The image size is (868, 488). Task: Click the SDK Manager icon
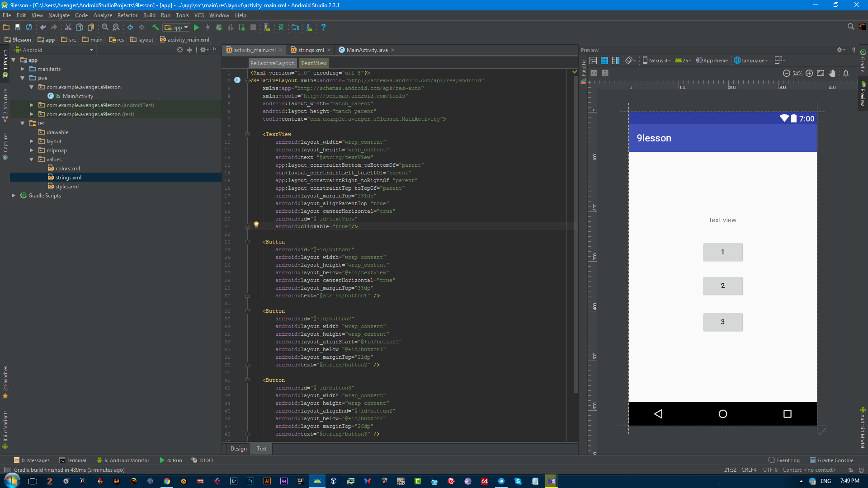tap(309, 28)
